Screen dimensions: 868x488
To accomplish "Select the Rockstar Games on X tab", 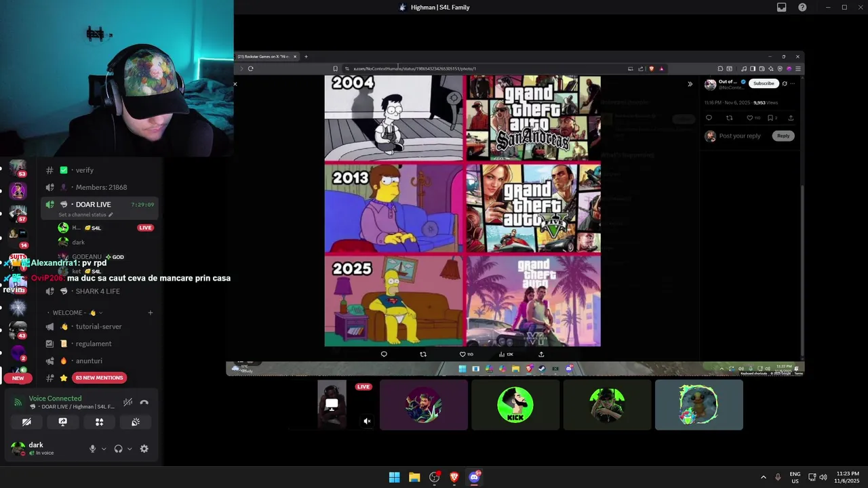I will point(266,57).
